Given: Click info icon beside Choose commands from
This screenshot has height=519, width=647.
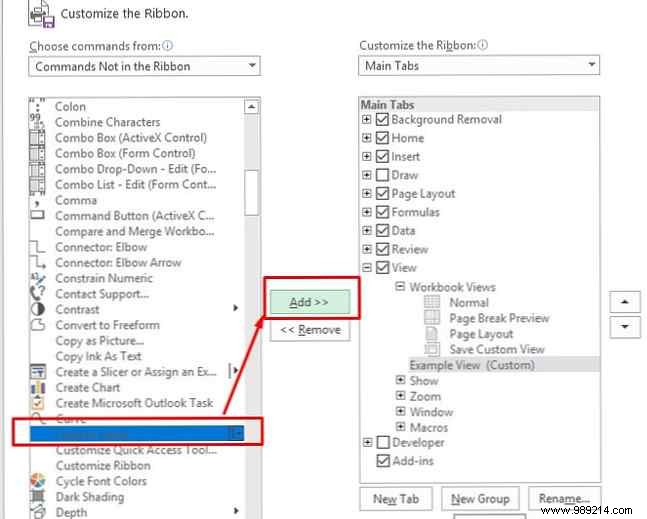Looking at the screenshot, I should click(168, 45).
